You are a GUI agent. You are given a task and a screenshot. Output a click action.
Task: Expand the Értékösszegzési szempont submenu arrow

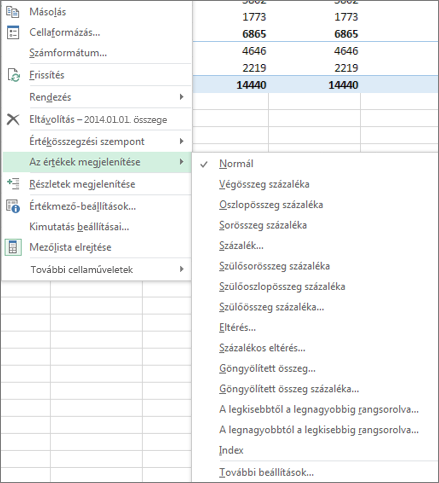(181, 141)
